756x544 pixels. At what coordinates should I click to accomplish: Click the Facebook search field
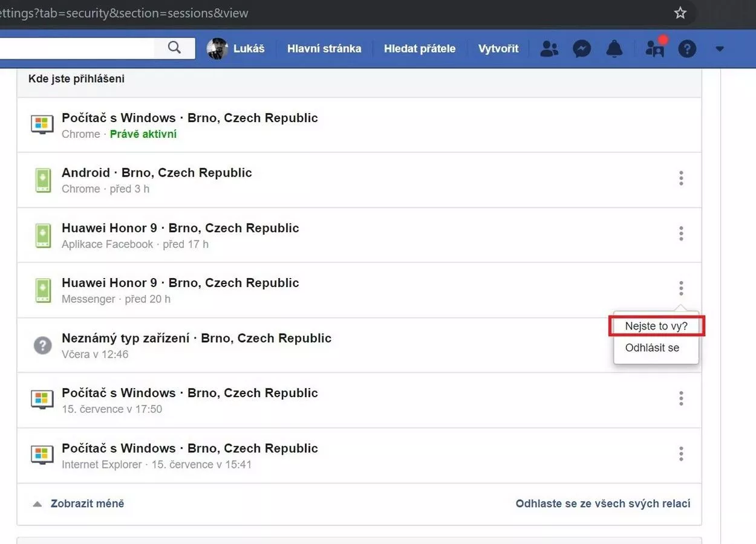(77, 48)
